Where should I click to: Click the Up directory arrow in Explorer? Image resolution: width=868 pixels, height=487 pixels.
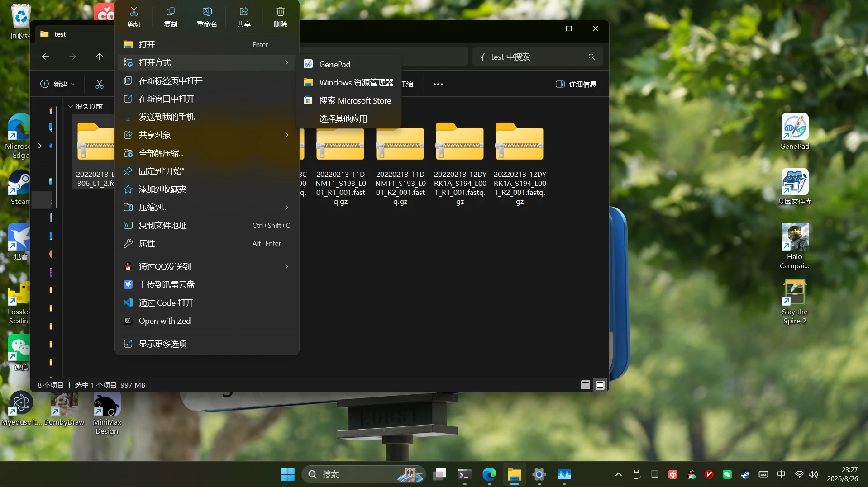click(x=100, y=57)
